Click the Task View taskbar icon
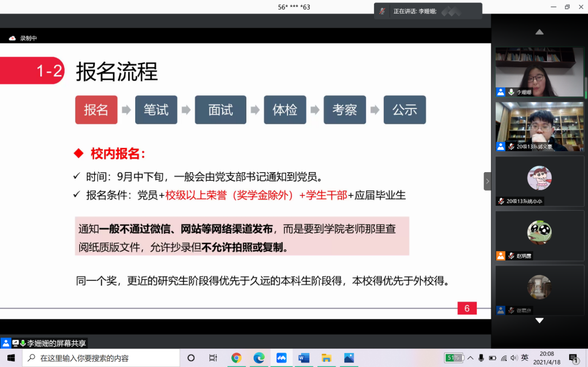 click(213, 358)
